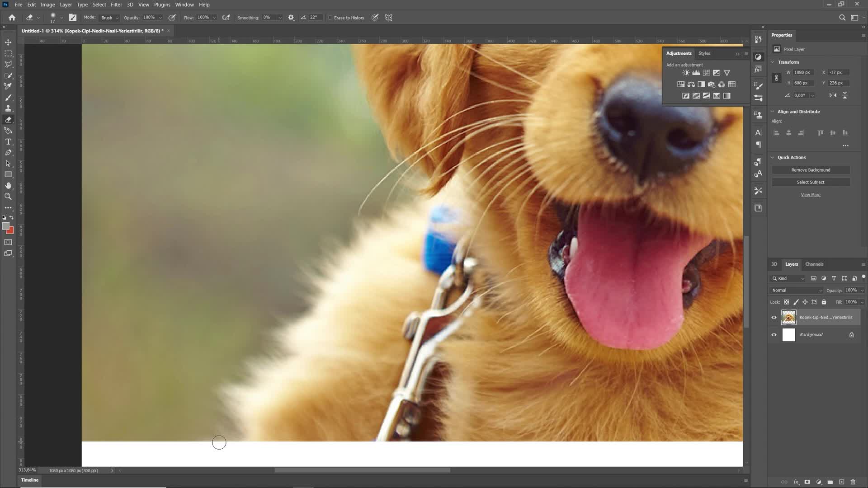
Task: Open the Timeline panel tab
Action: point(30,480)
